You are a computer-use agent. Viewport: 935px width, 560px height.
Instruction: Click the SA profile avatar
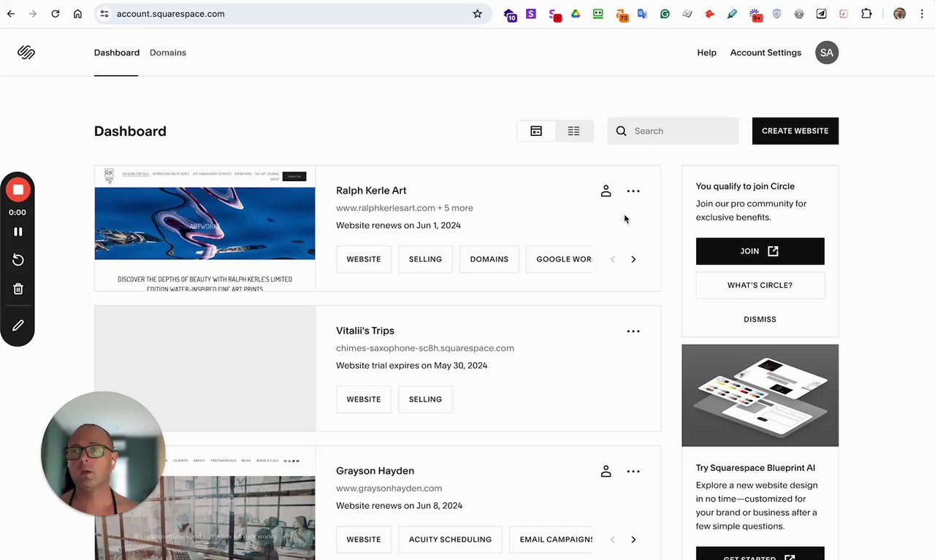coord(827,53)
